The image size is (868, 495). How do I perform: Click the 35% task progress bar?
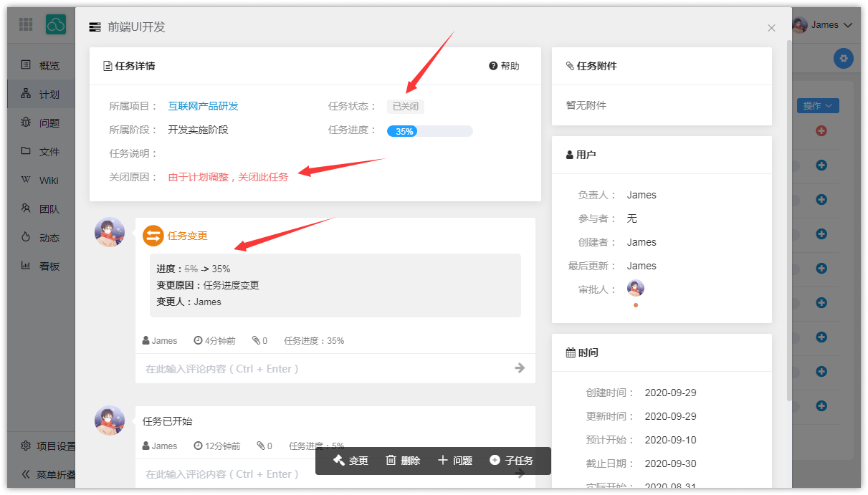(x=429, y=131)
